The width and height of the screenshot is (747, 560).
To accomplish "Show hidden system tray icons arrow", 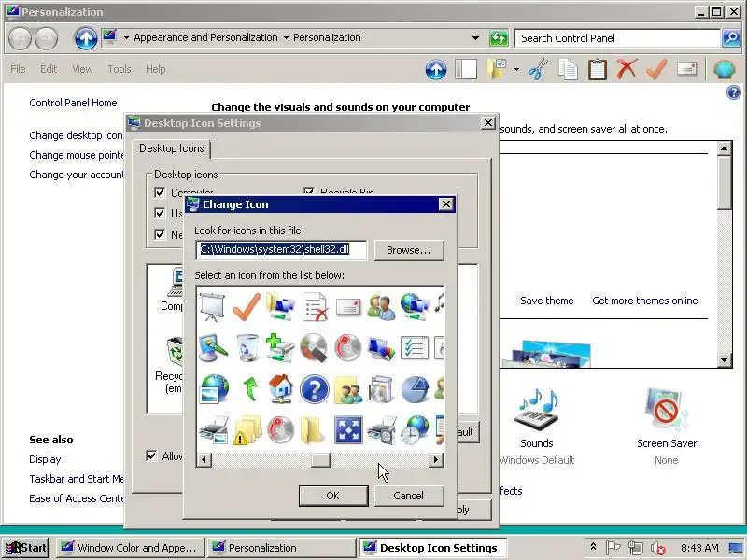I will coord(593,547).
